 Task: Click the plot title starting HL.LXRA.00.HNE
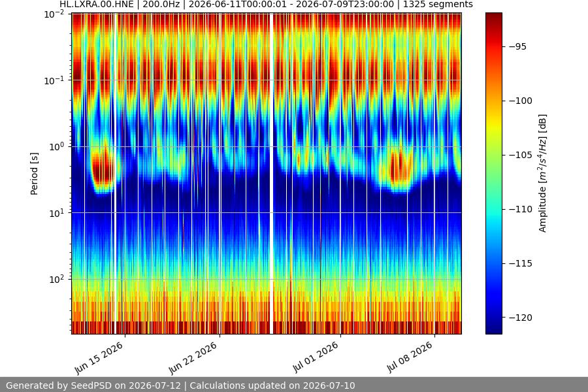tap(266, 5)
